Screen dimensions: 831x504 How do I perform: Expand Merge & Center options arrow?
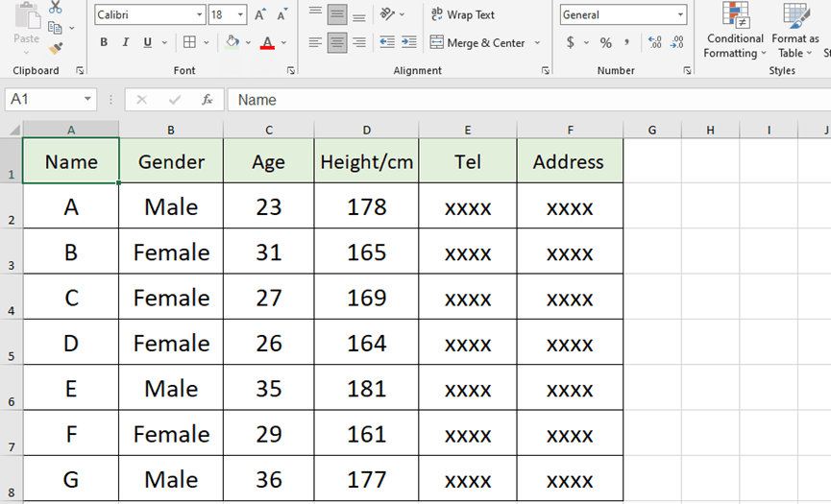tap(537, 43)
